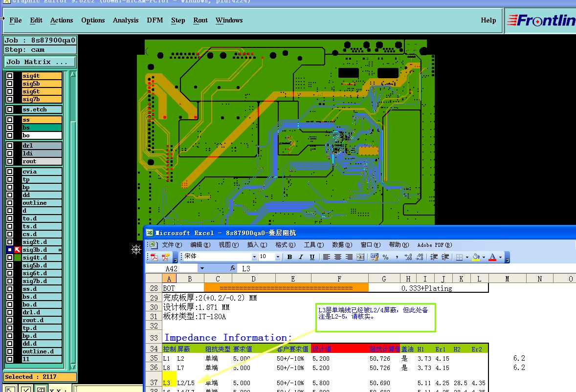Open the Rout menu
The width and height of the screenshot is (576, 392).
pyautogui.click(x=200, y=20)
